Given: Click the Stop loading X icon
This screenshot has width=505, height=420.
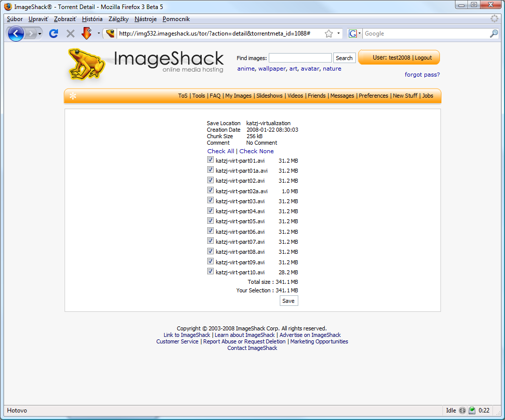Looking at the screenshot, I should 71,34.
